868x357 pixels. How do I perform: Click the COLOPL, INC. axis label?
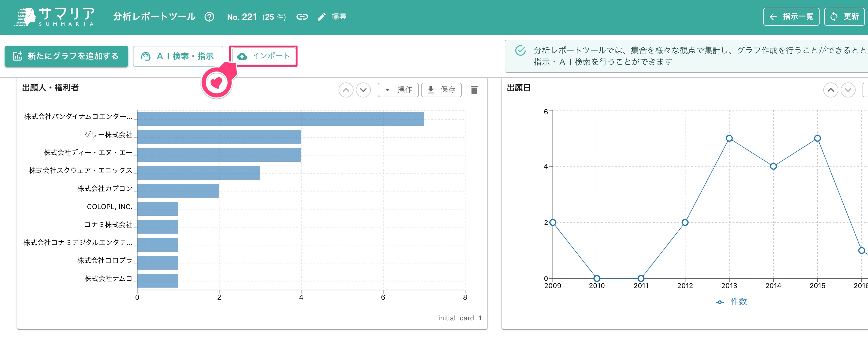click(110, 207)
